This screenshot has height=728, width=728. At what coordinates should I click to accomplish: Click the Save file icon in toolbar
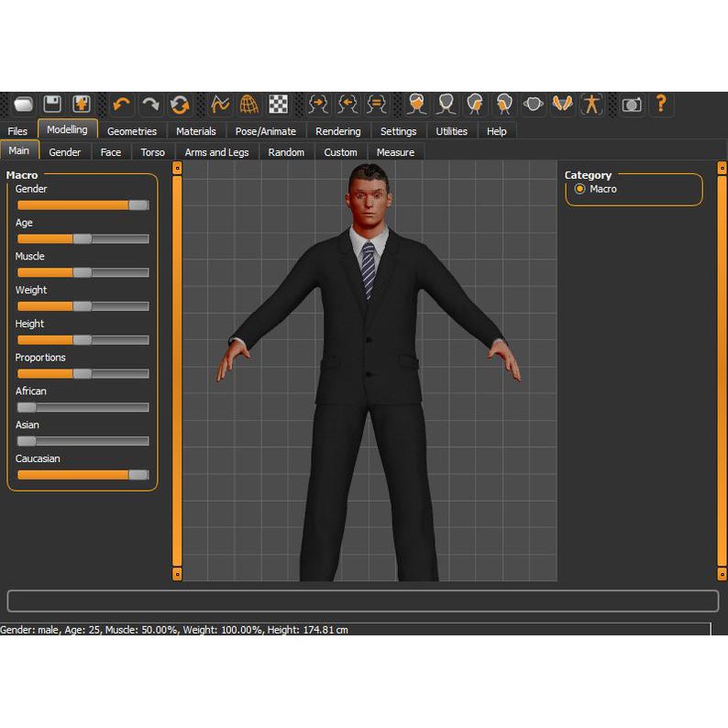pyautogui.click(x=52, y=105)
